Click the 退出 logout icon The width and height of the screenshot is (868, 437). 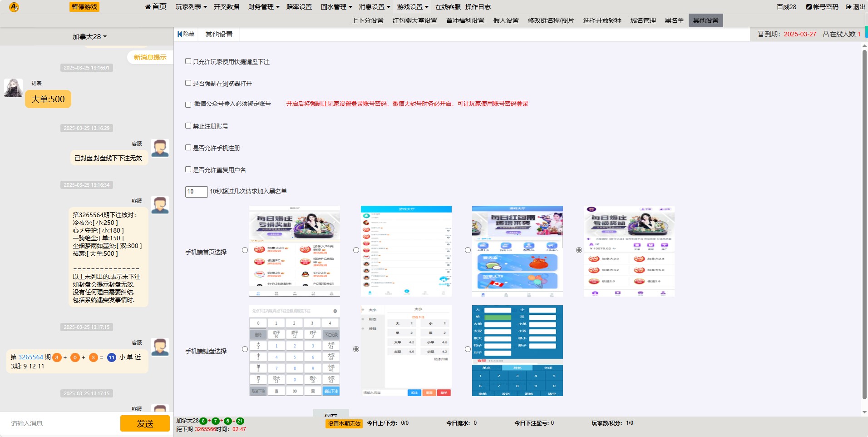coord(848,7)
